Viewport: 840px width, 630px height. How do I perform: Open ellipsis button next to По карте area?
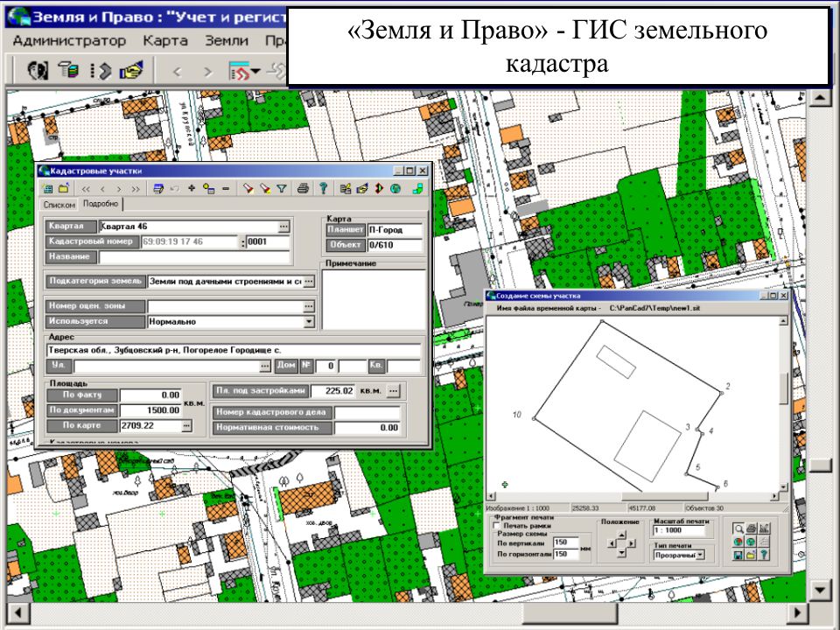(x=185, y=426)
